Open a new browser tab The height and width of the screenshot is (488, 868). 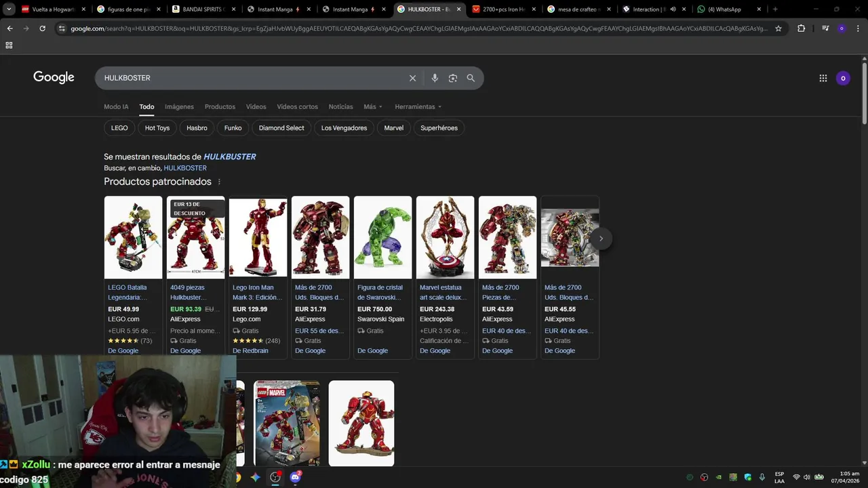(775, 9)
